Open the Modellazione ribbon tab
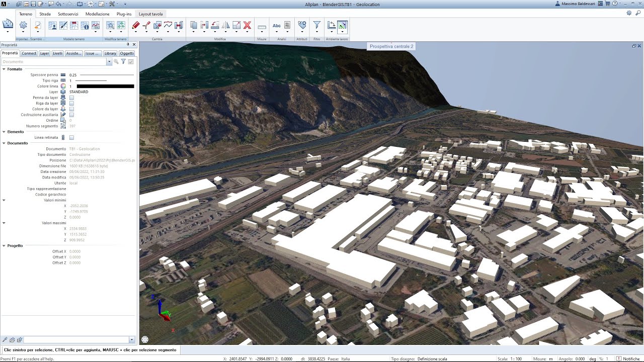 pyautogui.click(x=98, y=14)
